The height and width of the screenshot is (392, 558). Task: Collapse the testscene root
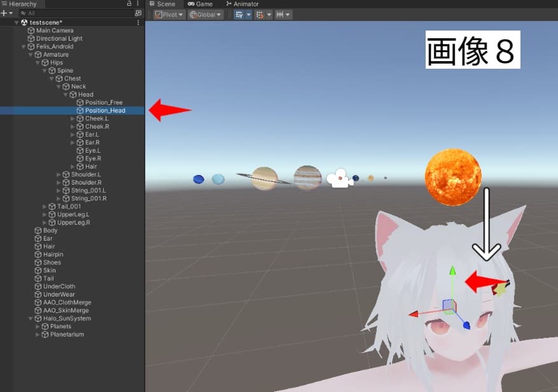[x=17, y=22]
